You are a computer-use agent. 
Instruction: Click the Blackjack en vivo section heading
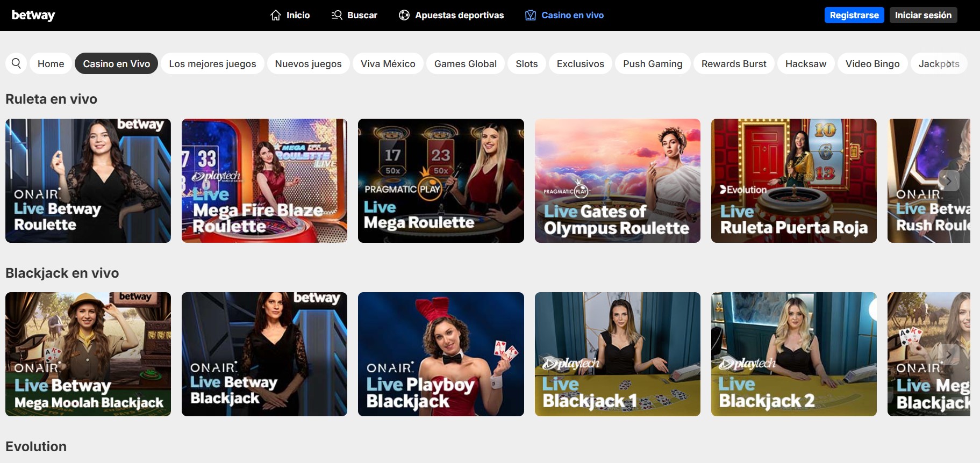[x=62, y=273]
